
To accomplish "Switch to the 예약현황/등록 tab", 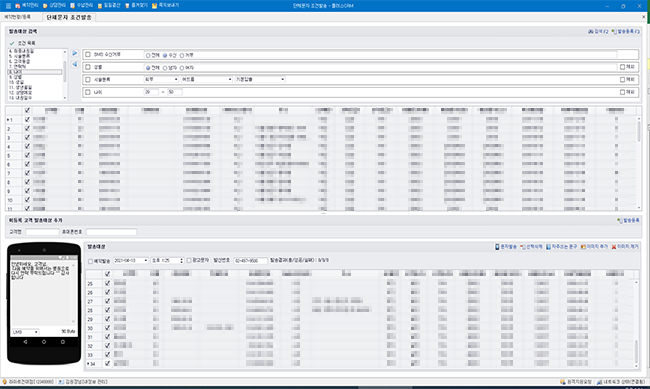I will (17, 17).
